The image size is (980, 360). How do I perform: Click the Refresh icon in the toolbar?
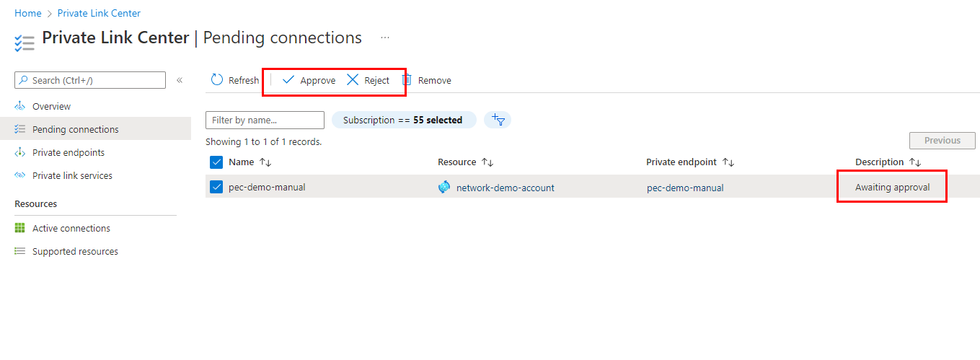click(x=217, y=80)
